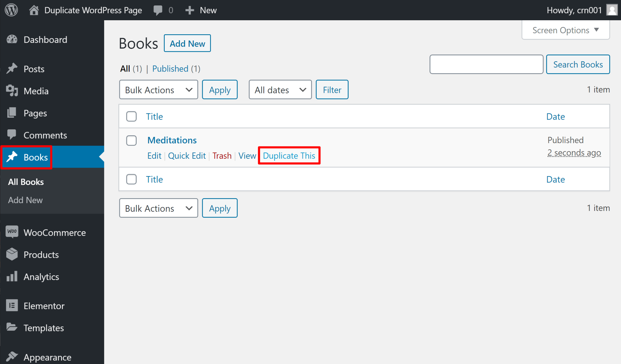Click the WordPress logo icon
This screenshot has width=621, height=364.
tap(12, 9)
